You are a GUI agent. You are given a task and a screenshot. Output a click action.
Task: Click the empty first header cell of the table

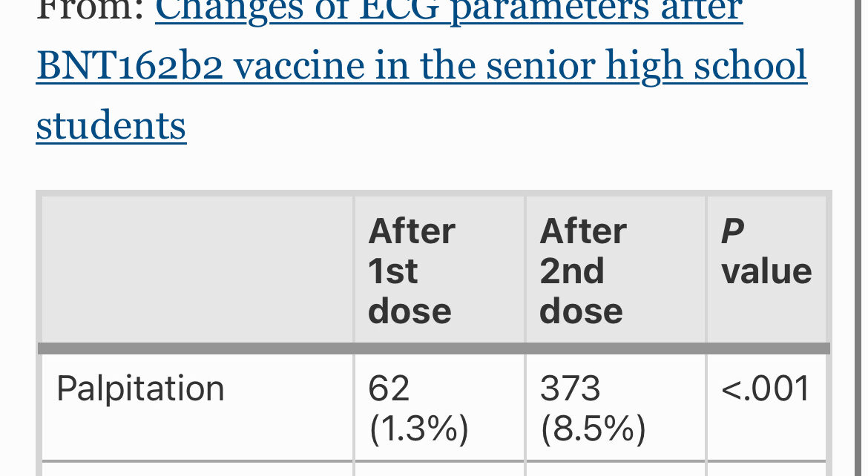pos(197,270)
